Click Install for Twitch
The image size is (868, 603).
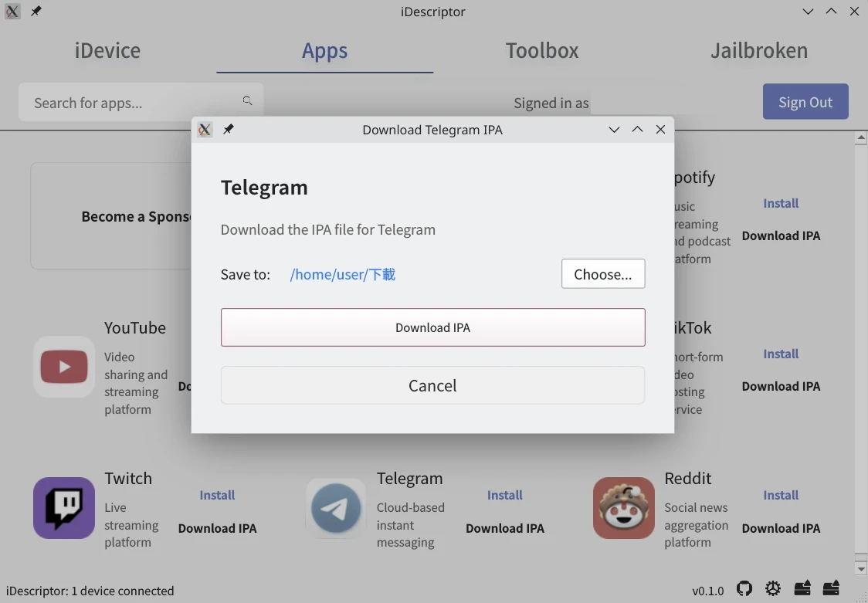[x=217, y=495]
